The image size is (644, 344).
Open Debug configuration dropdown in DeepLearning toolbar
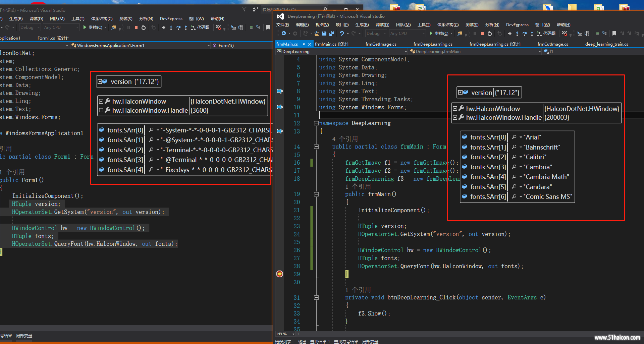(x=376, y=34)
